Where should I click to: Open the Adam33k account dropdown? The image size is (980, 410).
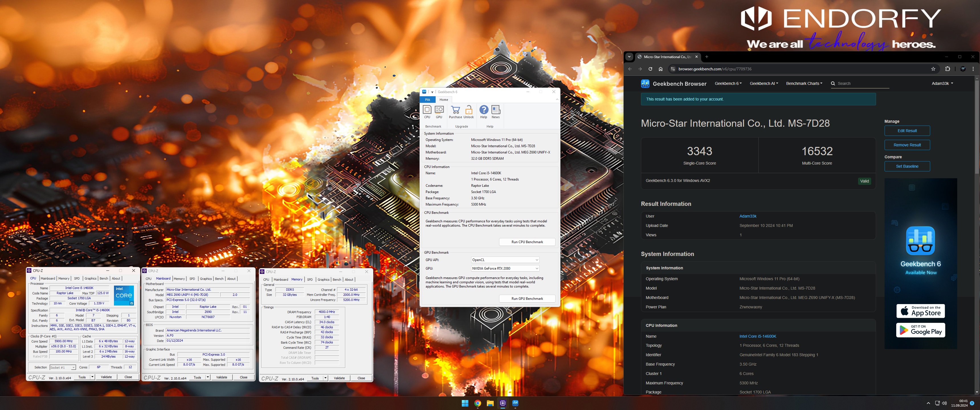(942, 83)
